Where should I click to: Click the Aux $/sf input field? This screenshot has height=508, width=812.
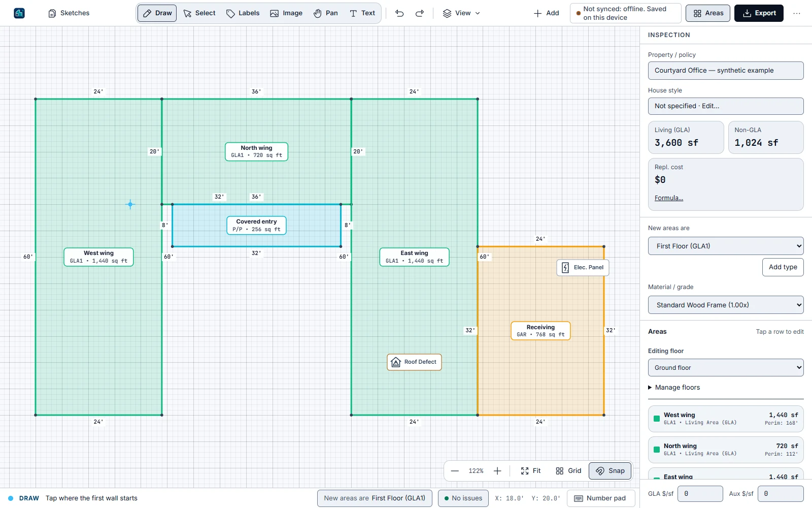(781, 494)
